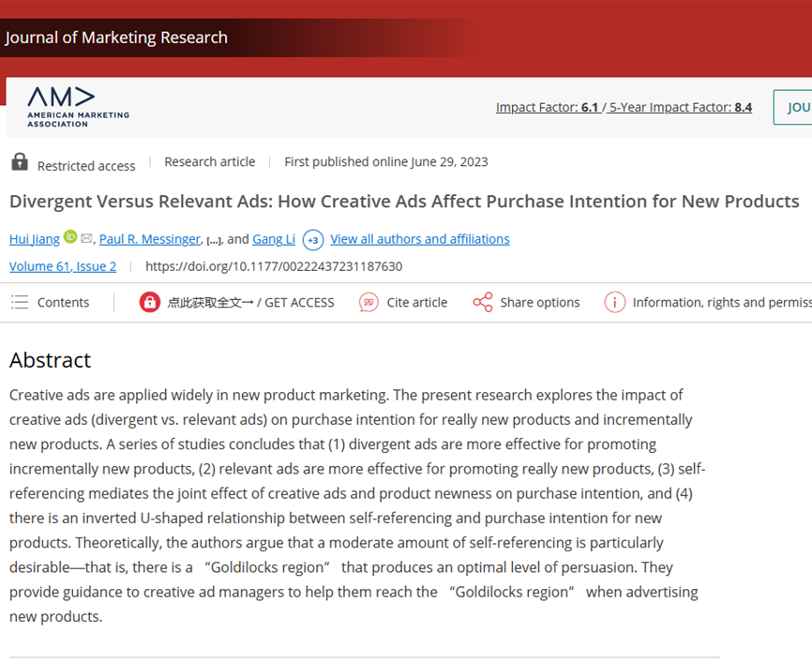Viewport: 812px width, 663px height.
Task: Click View all authors and affiliations
Action: coord(419,239)
